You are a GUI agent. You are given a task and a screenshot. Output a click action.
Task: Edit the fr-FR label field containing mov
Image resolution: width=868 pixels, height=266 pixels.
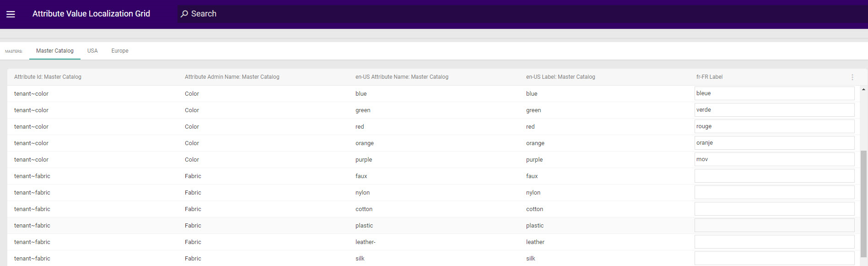pos(774,159)
